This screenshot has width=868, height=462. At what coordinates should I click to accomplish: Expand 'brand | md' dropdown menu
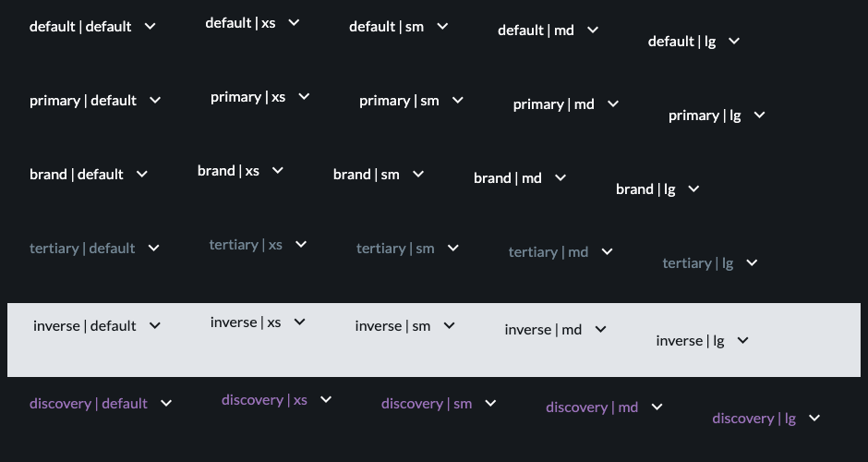click(520, 177)
